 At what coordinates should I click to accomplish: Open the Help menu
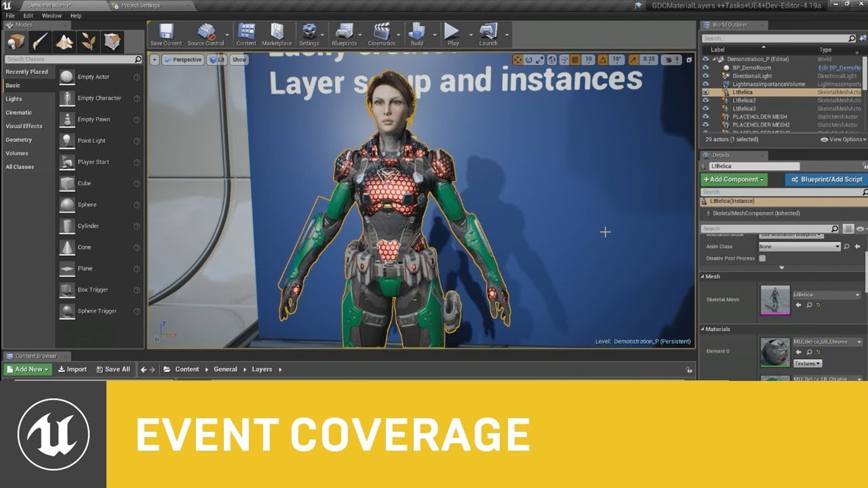click(x=76, y=16)
